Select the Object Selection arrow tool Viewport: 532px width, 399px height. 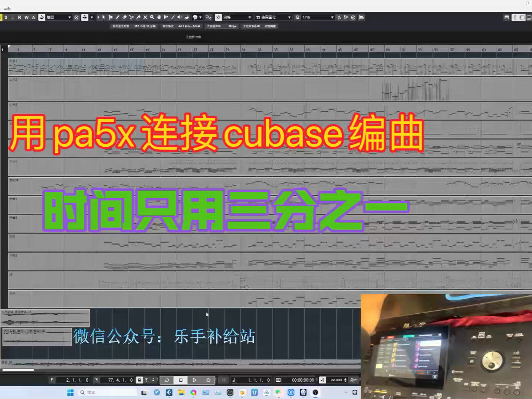pos(104,17)
